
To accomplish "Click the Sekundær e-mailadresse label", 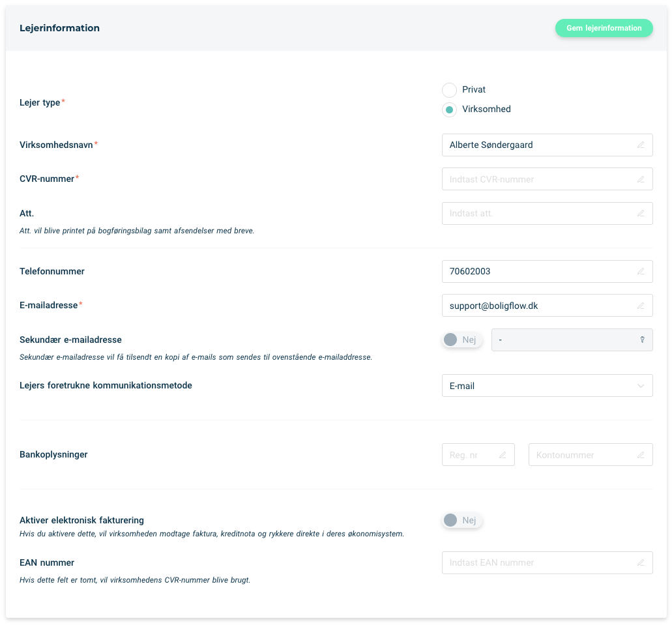I will click(70, 340).
